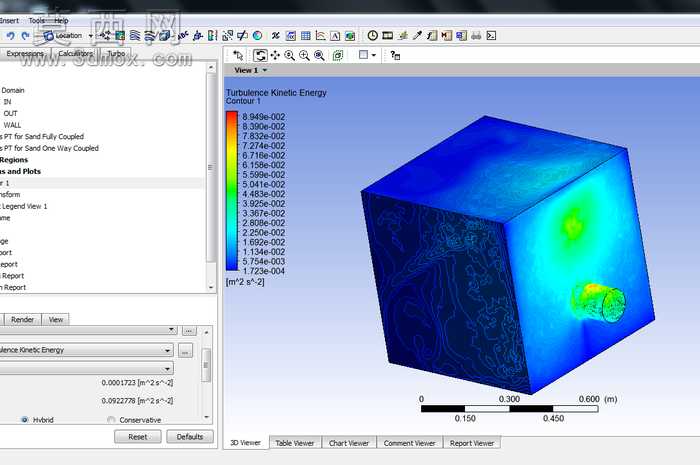700x465 pixels.
Task: Open the Tools menu
Action: [x=37, y=21]
